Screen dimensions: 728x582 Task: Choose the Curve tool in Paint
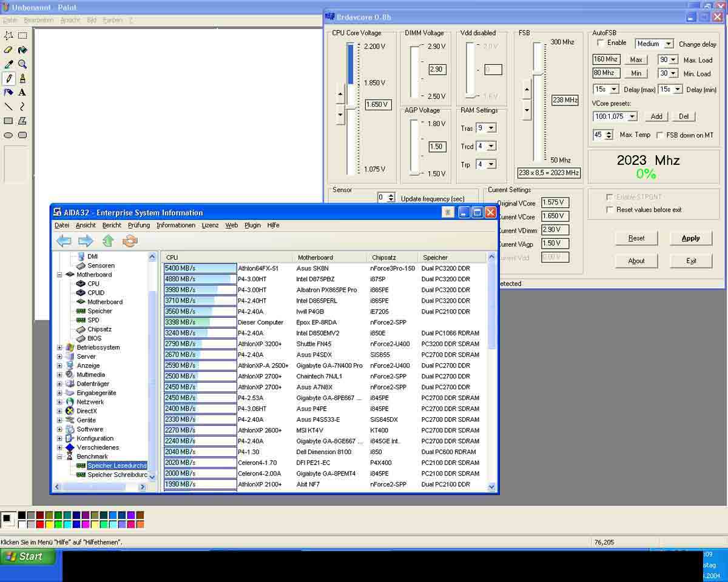point(22,107)
